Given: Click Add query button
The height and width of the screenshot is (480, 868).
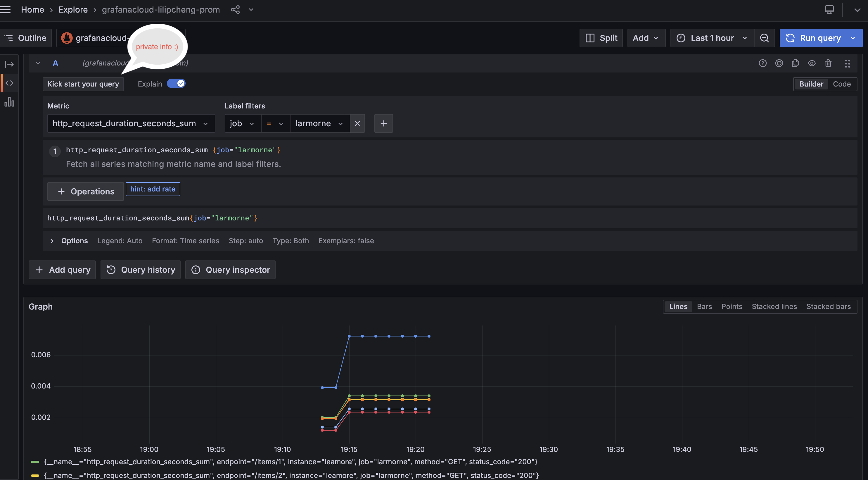Looking at the screenshot, I should pos(62,270).
